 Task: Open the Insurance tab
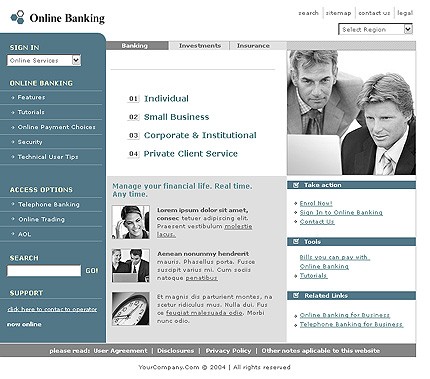click(x=253, y=46)
